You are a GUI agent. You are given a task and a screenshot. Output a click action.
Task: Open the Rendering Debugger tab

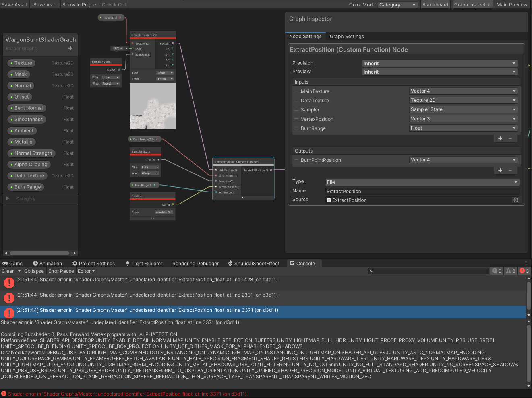point(195,264)
